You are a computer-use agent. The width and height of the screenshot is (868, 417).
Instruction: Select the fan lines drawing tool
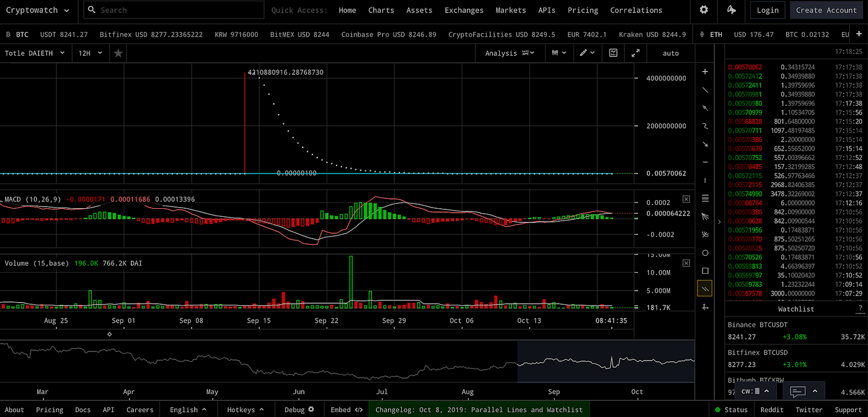click(705, 216)
